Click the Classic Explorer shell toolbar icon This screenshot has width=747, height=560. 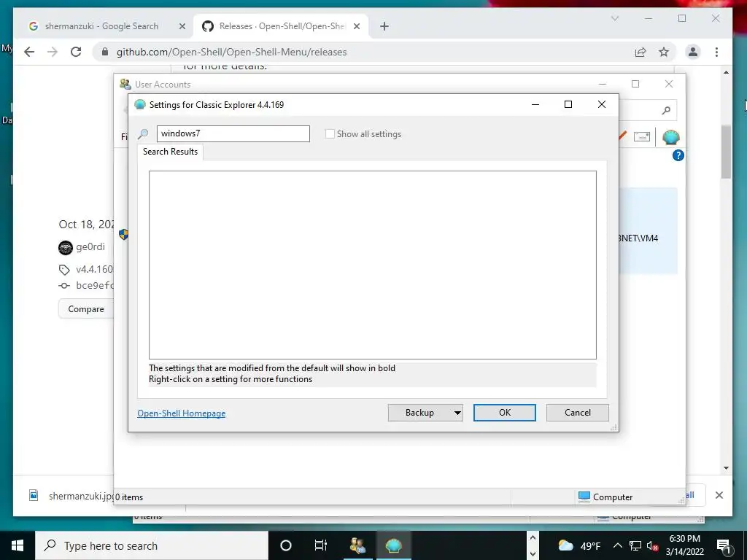coord(671,137)
